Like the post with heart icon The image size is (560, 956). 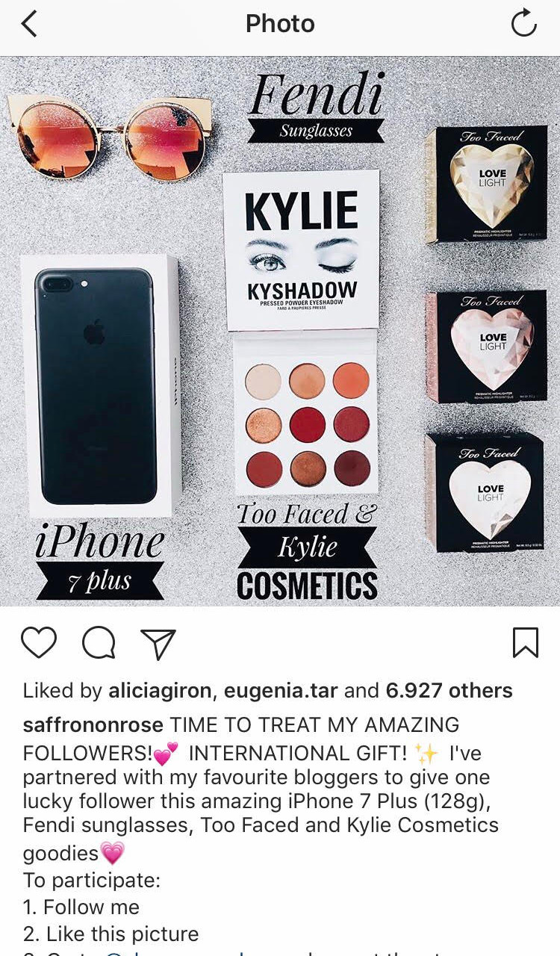[39, 643]
